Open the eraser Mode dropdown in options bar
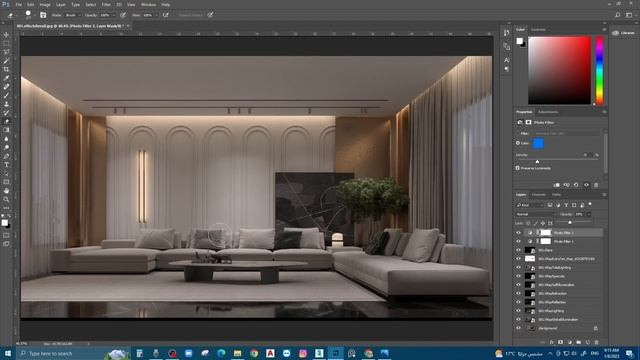This screenshot has height=360, width=640. pos(73,15)
